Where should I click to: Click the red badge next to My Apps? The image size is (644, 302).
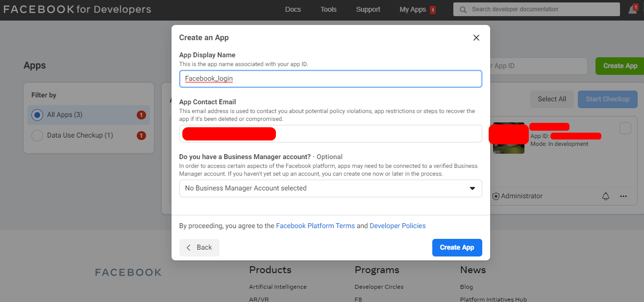pyautogui.click(x=433, y=8)
